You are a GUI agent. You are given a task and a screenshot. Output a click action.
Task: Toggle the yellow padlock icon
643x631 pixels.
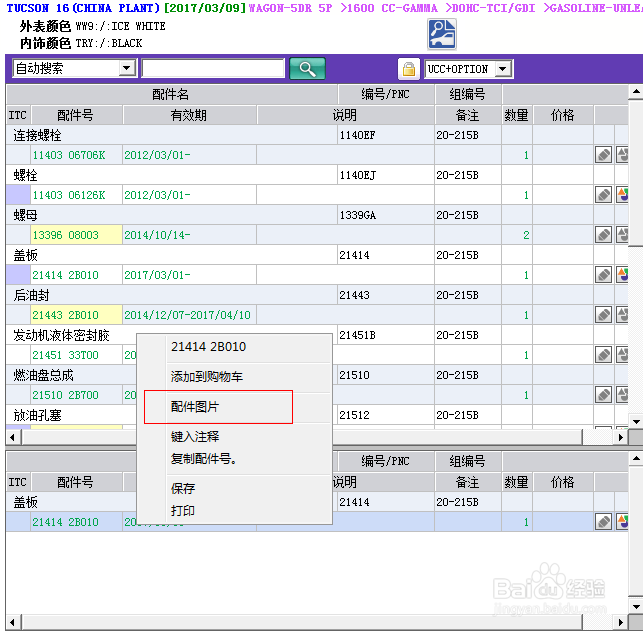pyautogui.click(x=408, y=68)
